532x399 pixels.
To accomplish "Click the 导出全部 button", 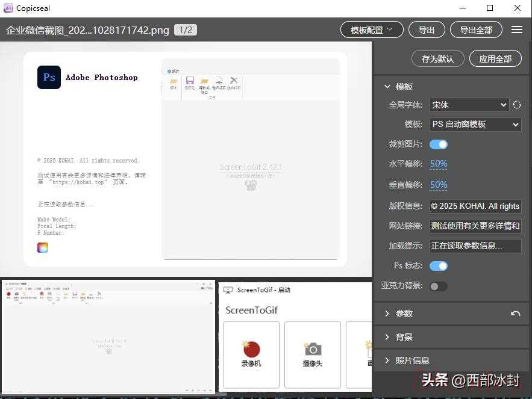I will tap(476, 29).
